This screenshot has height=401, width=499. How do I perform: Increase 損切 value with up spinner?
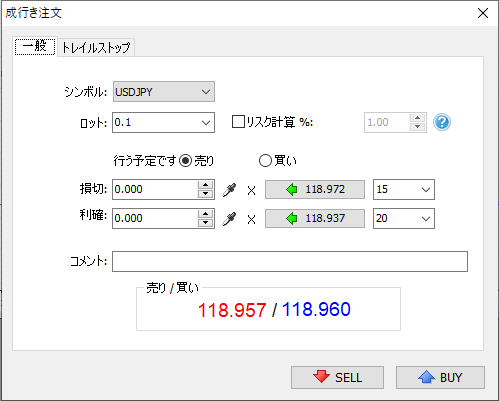205,185
